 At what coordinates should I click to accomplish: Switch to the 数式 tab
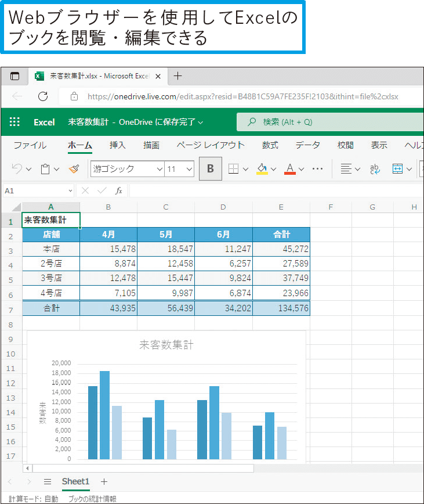270,145
